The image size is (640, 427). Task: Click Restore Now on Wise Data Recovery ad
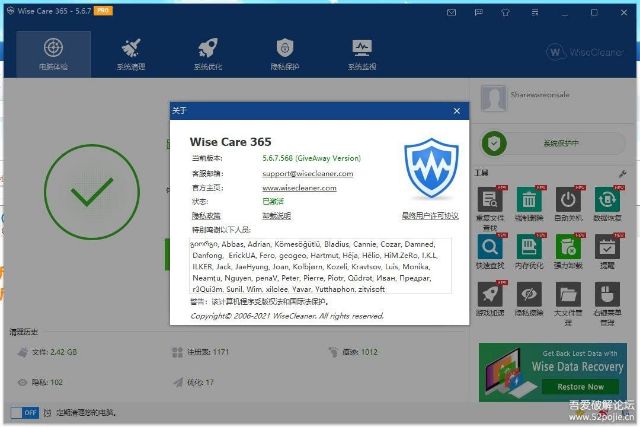[x=580, y=387]
